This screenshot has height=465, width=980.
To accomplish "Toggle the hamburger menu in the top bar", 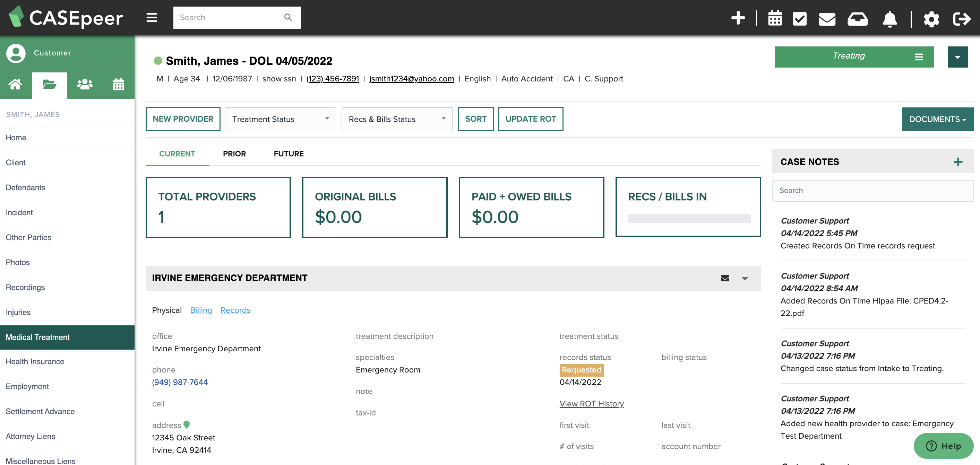I will 152,17.
